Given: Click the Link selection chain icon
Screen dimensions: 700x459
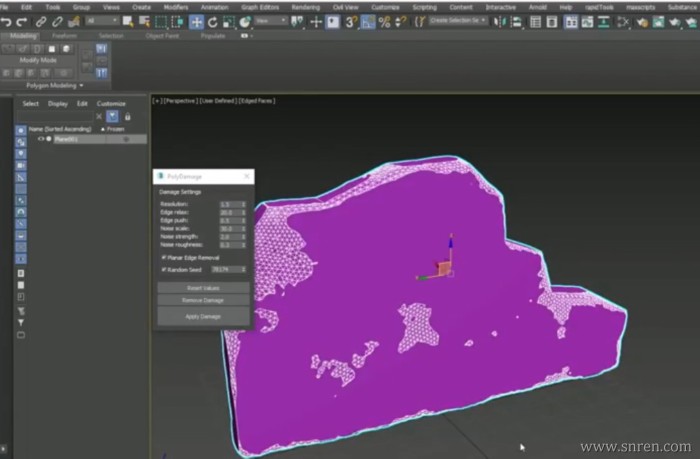Looking at the screenshot, I should click(41, 21).
